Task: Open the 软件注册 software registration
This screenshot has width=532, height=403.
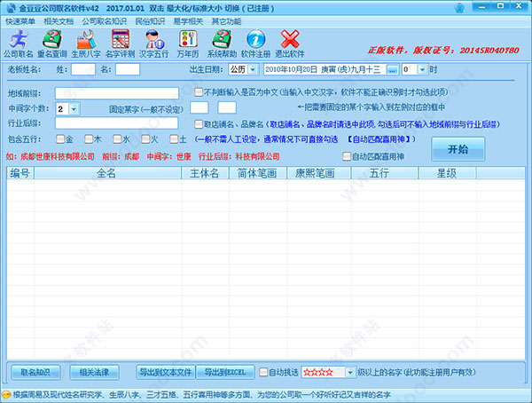Action: (x=256, y=44)
